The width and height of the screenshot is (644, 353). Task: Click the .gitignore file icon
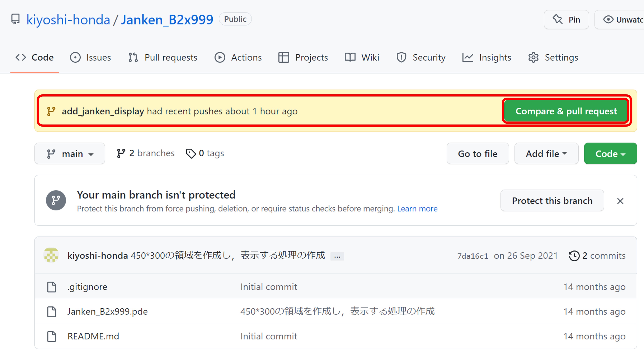(x=52, y=287)
